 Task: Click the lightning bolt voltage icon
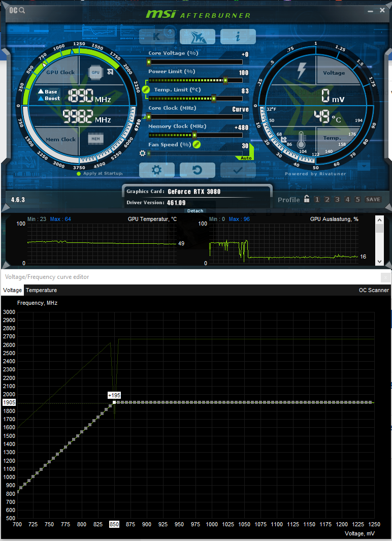(x=301, y=71)
